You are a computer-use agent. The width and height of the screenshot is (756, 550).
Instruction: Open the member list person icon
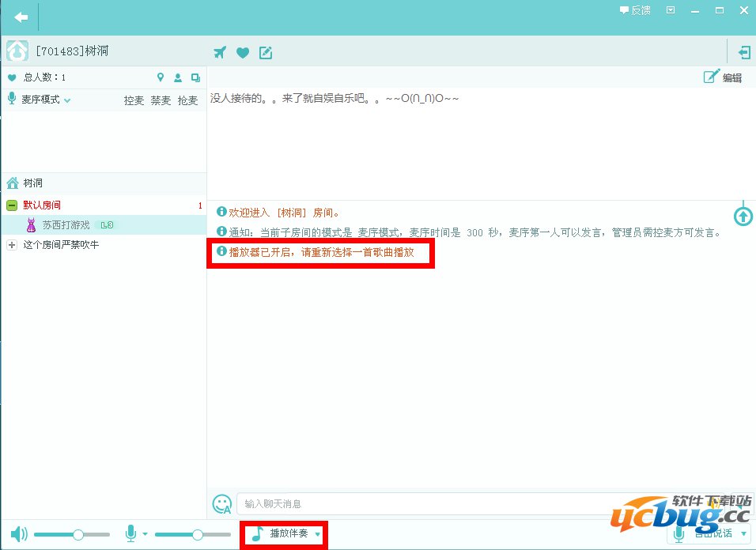177,77
